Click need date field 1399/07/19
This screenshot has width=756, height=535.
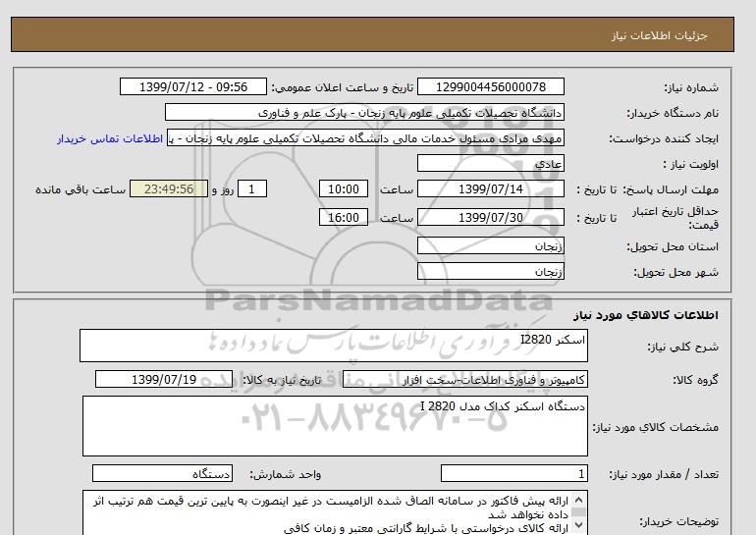(x=164, y=379)
